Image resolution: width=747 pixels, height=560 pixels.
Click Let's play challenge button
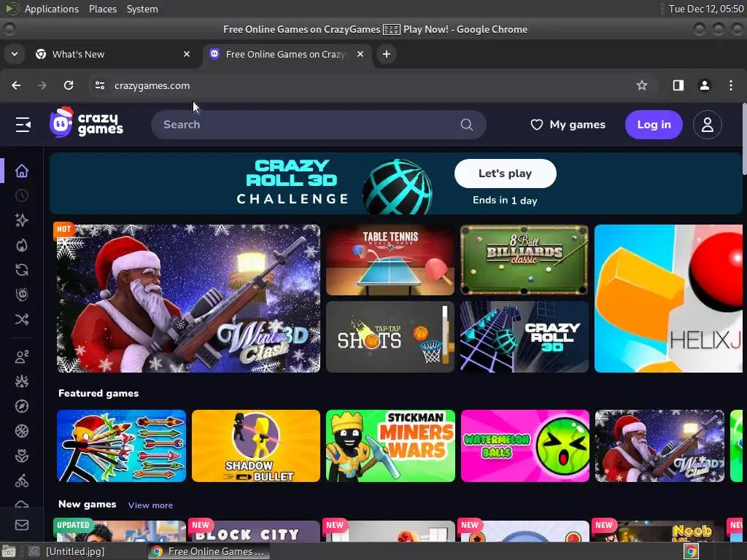click(505, 174)
